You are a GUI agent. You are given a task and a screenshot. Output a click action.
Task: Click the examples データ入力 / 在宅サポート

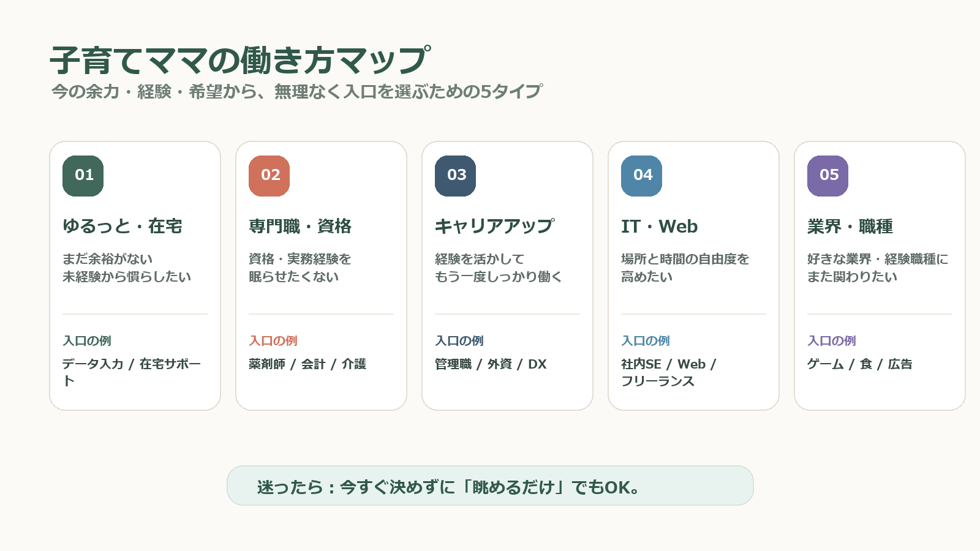pos(132,372)
